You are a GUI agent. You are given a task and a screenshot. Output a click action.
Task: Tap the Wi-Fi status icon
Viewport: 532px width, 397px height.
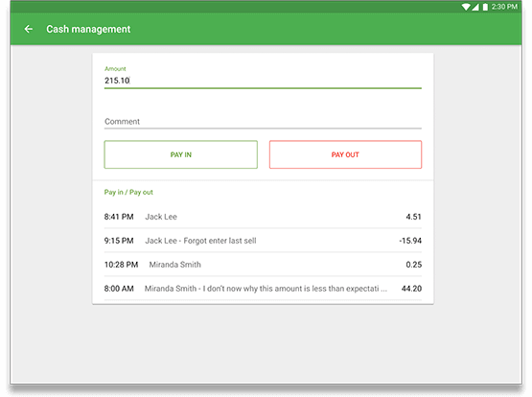point(466,7)
